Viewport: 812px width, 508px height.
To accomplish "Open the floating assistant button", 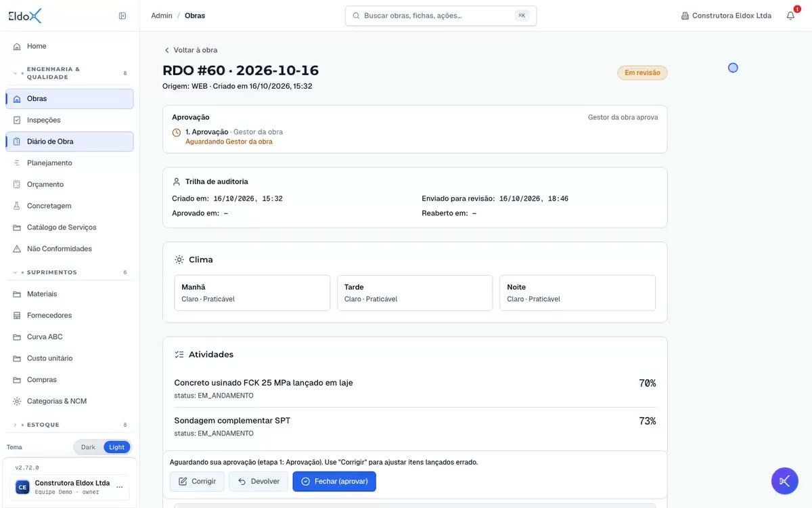I will coord(784,481).
